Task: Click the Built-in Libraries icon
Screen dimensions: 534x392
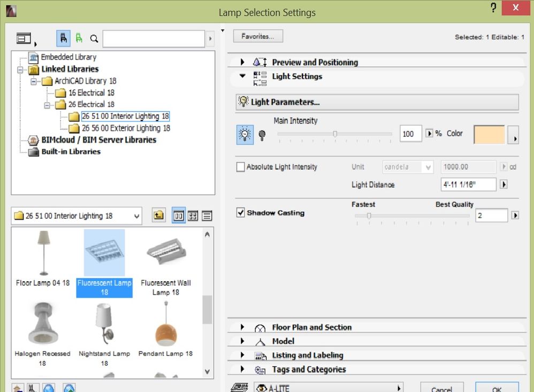Action: (33, 151)
